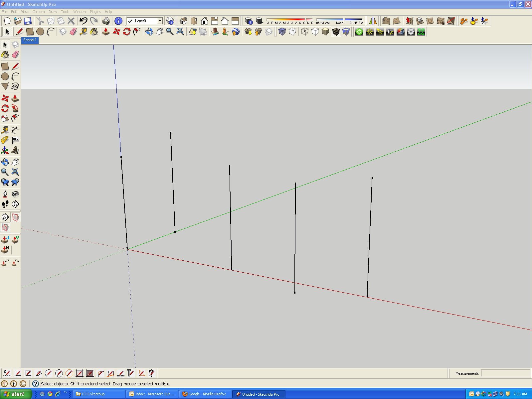The image size is (532, 399).
Task: Click the green power plugin icon
Action: pos(359,32)
